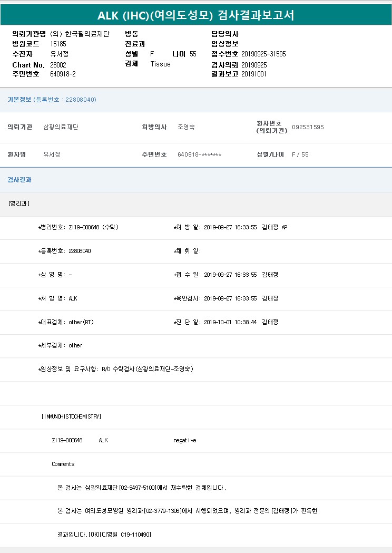This screenshot has width=392, height=553.
Task: Click the 병리번호 ZI19-000648 (수탁) entry
Action: point(79,227)
